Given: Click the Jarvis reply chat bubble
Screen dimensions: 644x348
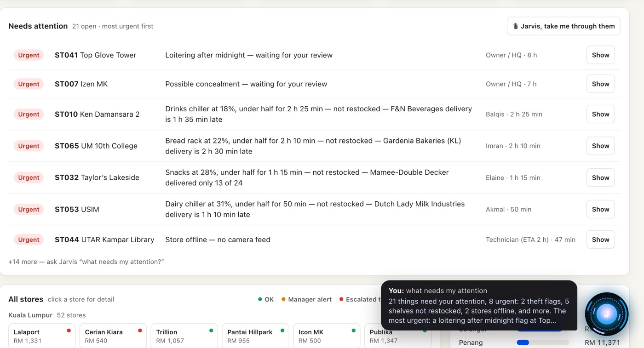Looking at the screenshot, I should (x=479, y=306).
